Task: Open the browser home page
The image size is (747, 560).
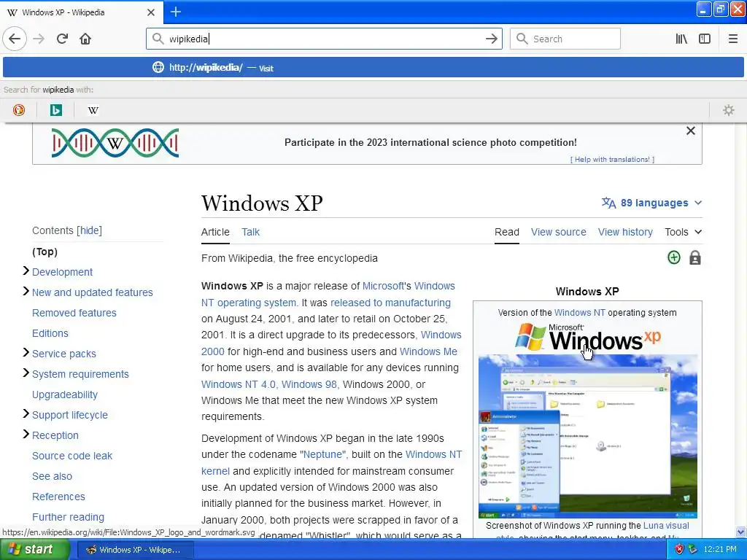Action: point(85,39)
